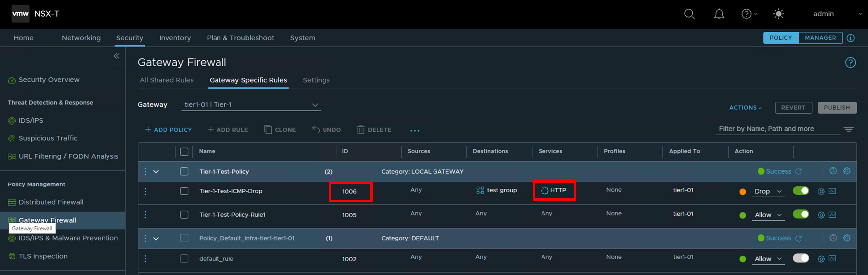This screenshot has width=868, height=275.
Task: Open three-dot menu for Tier-1-Test-Policy
Action: (x=145, y=171)
